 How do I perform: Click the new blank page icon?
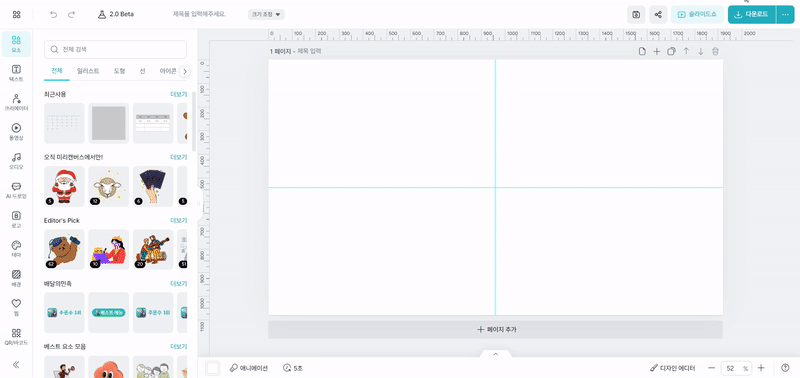tap(642, 51)
